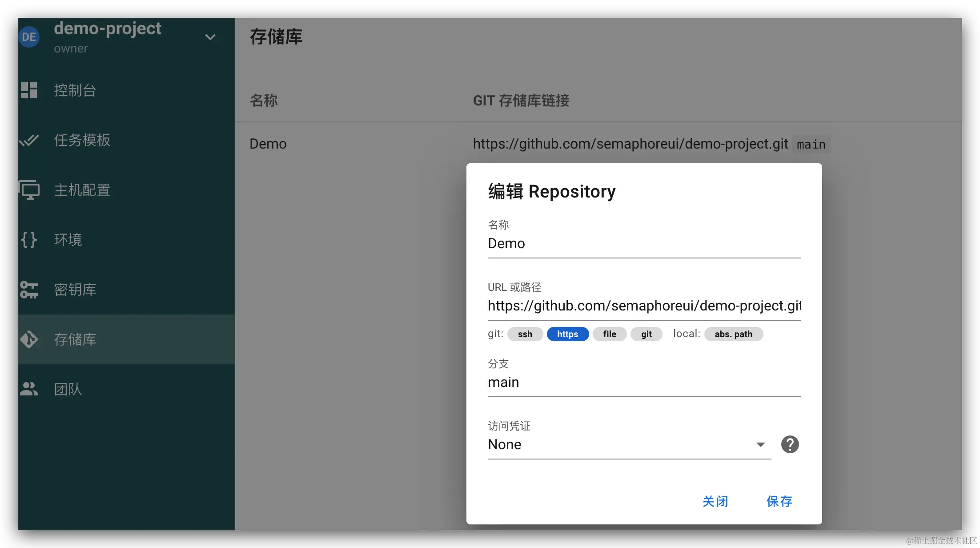
Task: Select the ssh URL type chip
Action: (525, 334)
